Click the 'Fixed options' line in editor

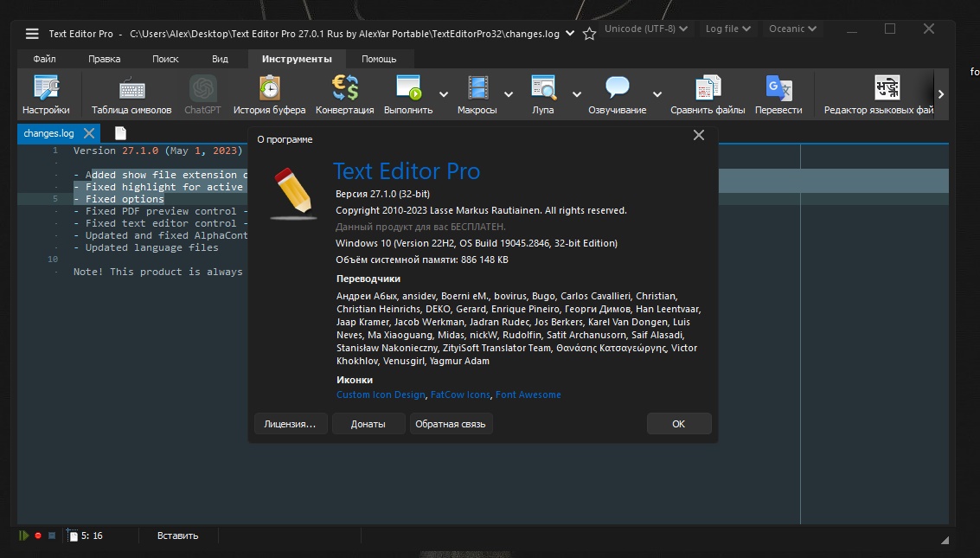118,199
